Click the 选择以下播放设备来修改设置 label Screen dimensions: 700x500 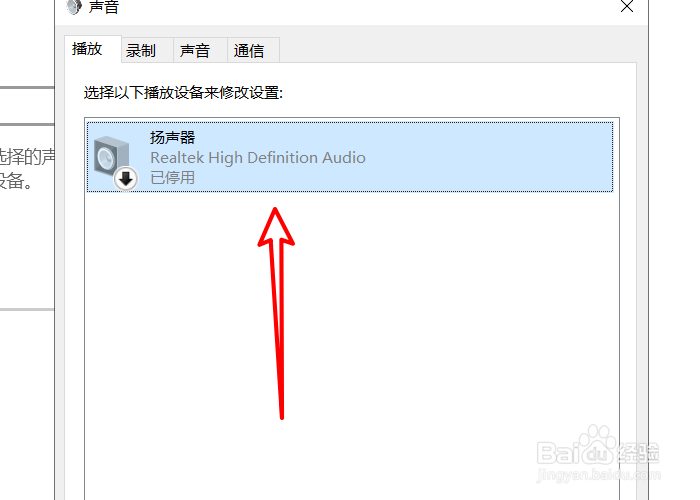point(183,93)
